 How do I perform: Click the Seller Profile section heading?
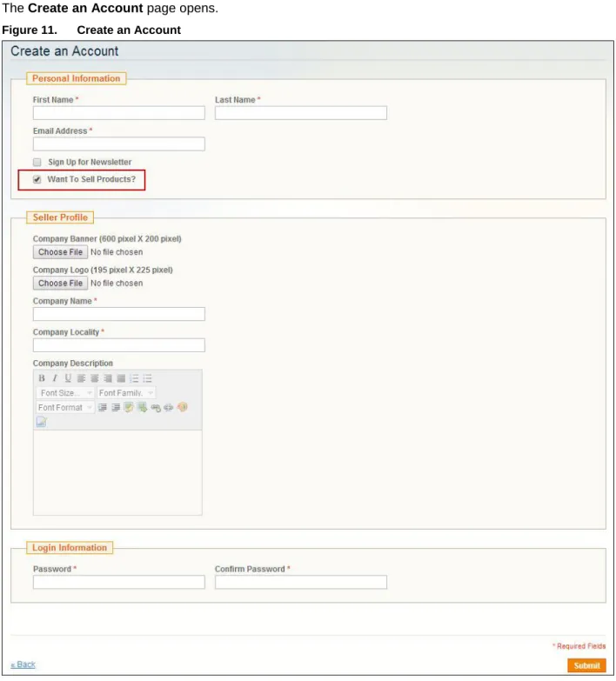coord(60,217)
